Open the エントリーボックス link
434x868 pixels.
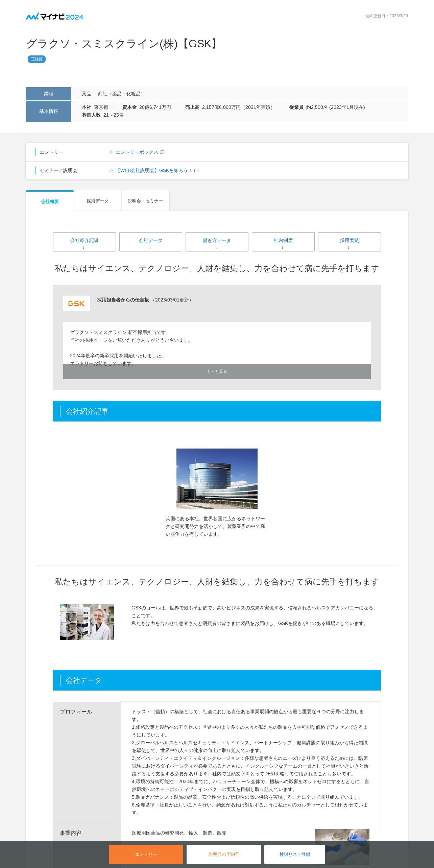pos(137,152)
